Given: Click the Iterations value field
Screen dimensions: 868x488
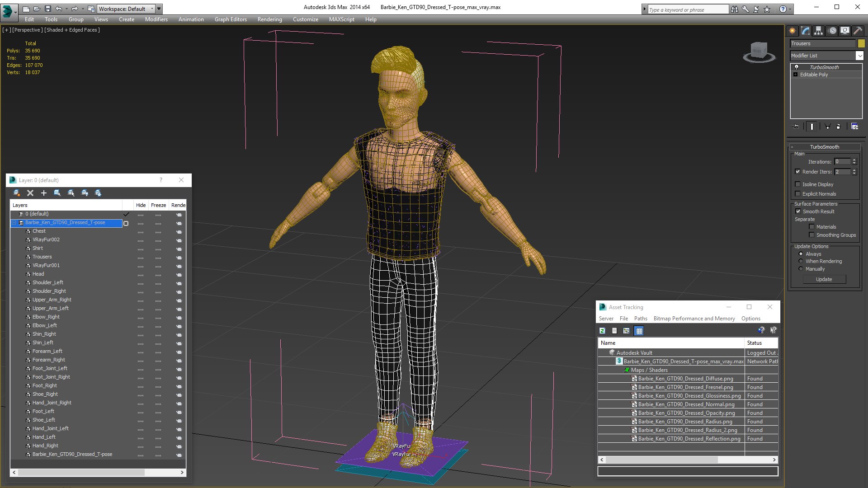Looking at the screenshot, I should [x=842, y=162].
